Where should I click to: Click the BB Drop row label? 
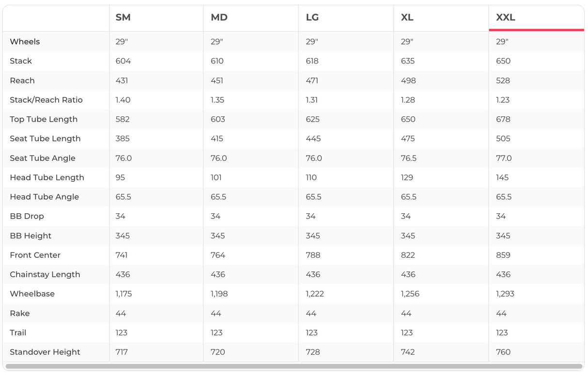pos(27,216)
